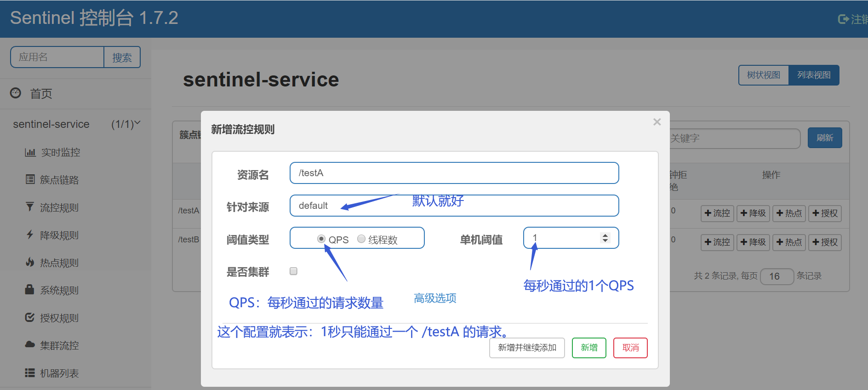The image size is (868, 390).
Task: Click the list icon for 机器列表
Action: point(30,373)
